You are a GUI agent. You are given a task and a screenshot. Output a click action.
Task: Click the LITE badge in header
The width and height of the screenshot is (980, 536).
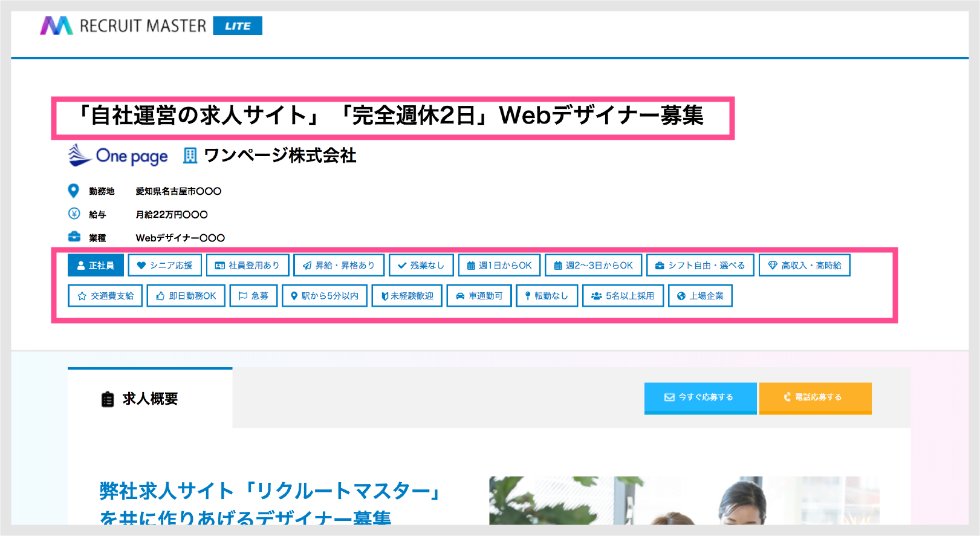point(238,26)
